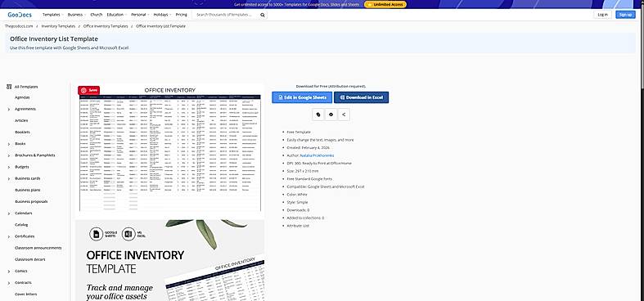Go to the Office Inventory Templates breadcrumb link
Viewport: 644px width, 301px height.
[x=106, y=26]
